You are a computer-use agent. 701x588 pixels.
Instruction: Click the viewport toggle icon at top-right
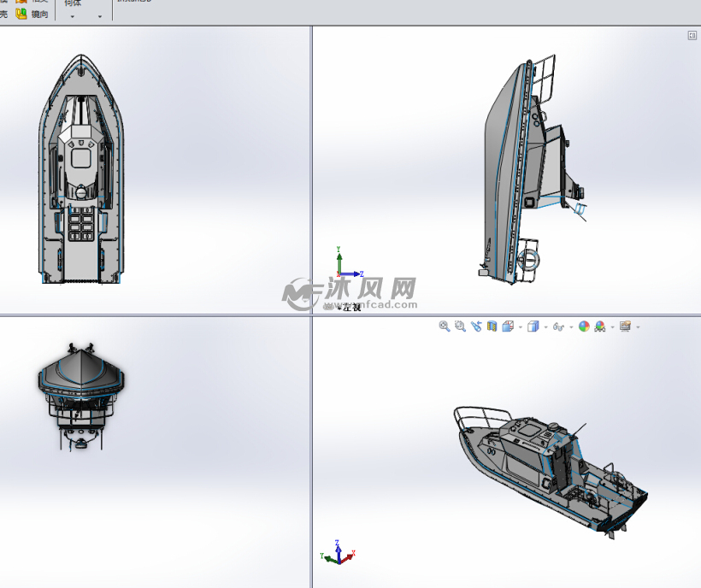pyautogui.click(x=692, y=35)
